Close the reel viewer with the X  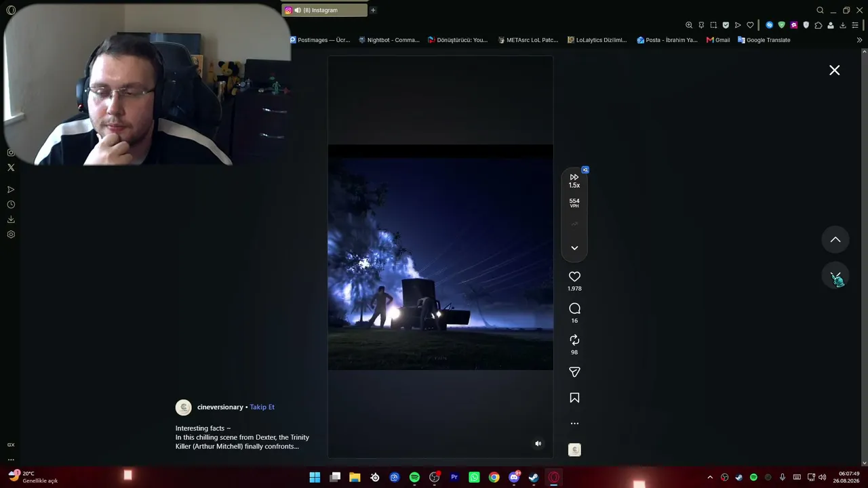point(835,70)
